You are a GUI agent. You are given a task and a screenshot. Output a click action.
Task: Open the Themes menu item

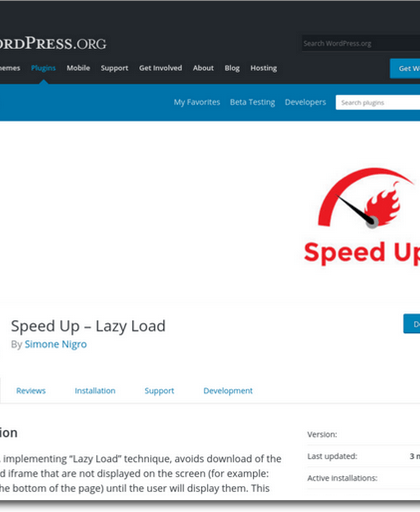click(x=10, y=68)
